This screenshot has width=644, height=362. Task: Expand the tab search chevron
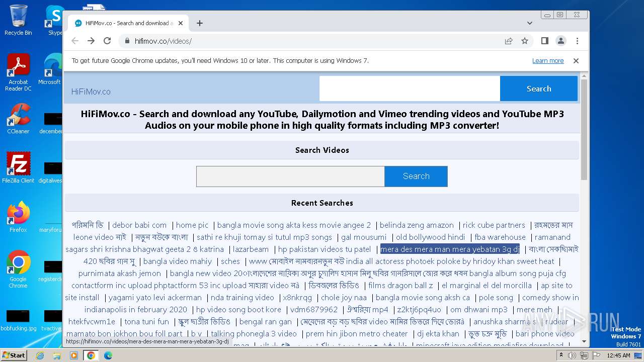click(x=530, y=23)
